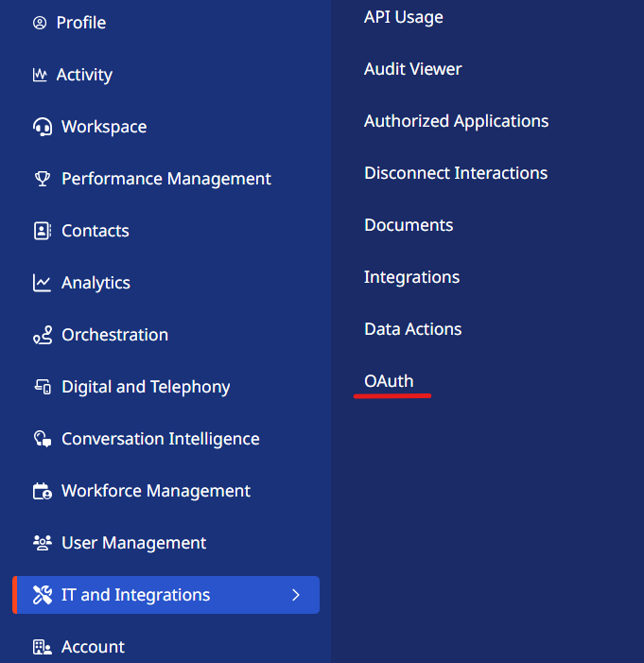Open Data Actions page
This screenshot has height=663, width=644.
coord(412,329)
